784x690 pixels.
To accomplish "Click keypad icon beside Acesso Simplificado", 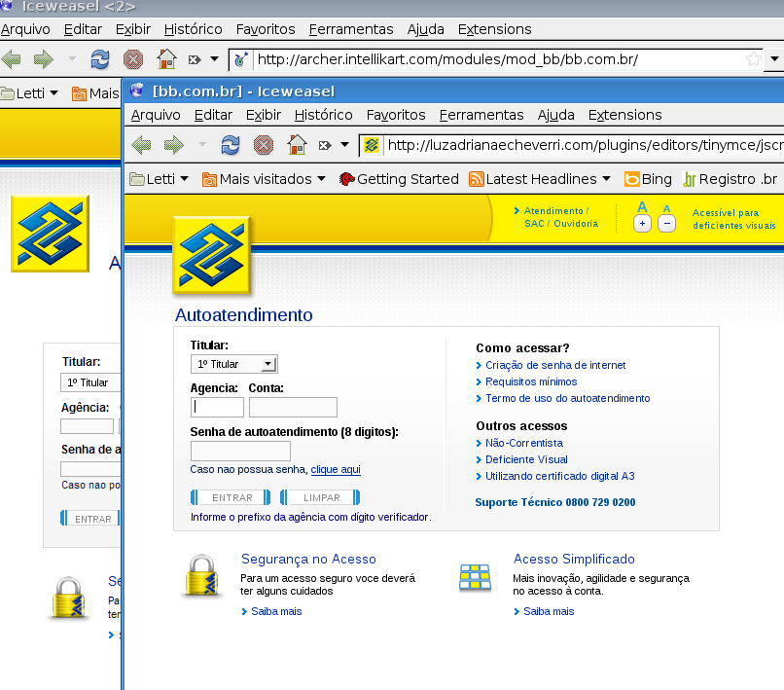I will click(475, 577).
